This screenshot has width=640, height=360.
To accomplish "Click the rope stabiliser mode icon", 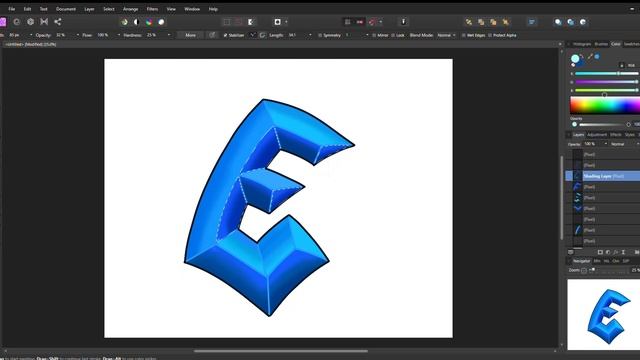I will pos(253,35).
